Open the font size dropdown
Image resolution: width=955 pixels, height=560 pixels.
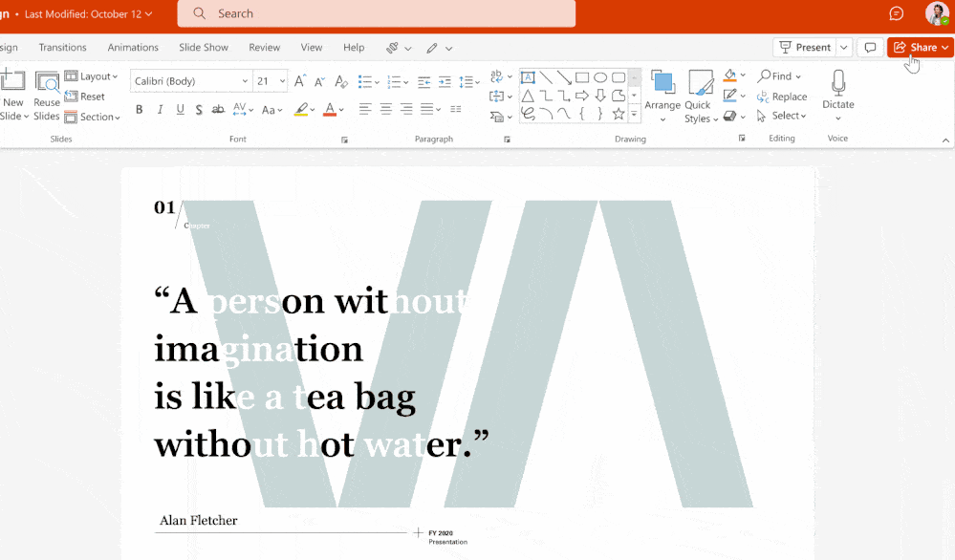click(x=284, y=81)
